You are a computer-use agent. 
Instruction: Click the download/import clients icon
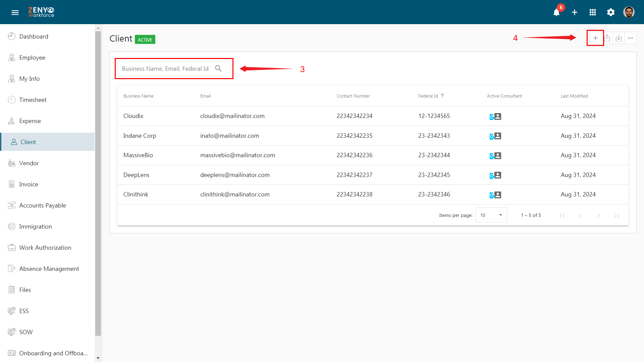[619, 38]
